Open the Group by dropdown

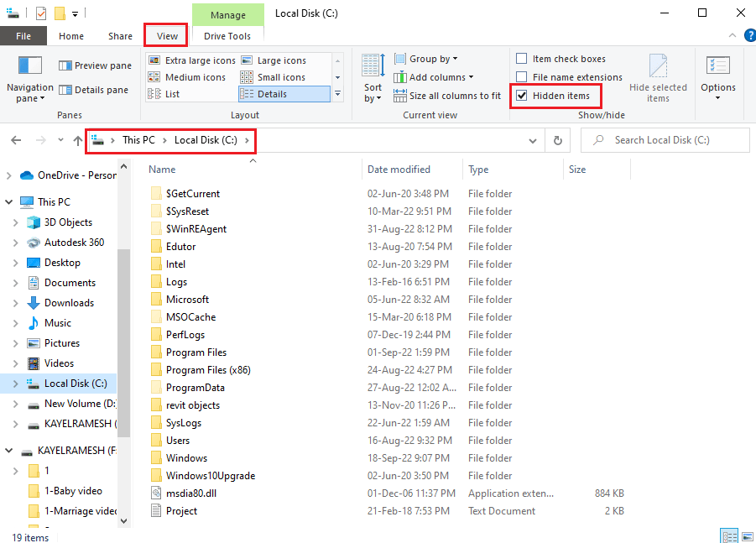[425, 59]
